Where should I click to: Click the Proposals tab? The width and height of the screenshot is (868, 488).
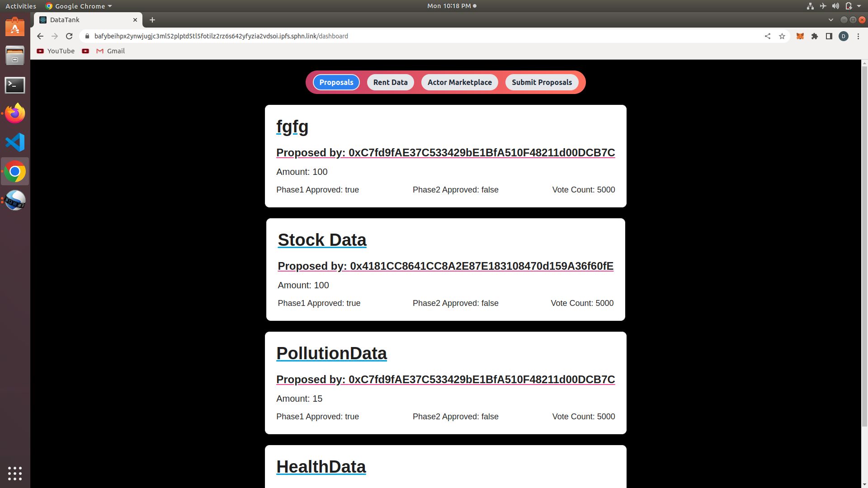[335, 82]
